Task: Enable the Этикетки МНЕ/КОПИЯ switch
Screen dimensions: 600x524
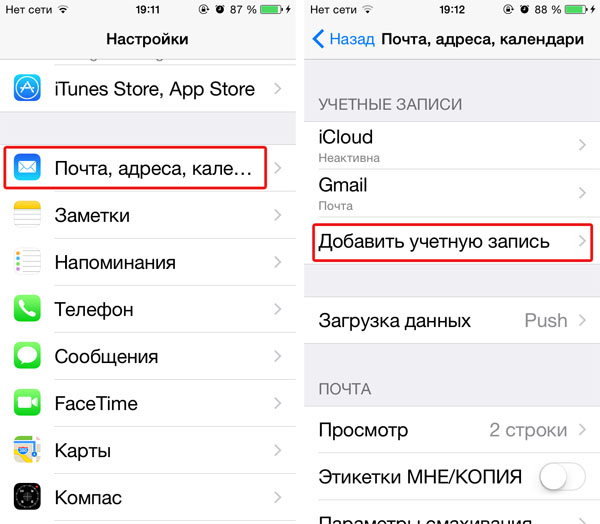Action: (x=562, y=477)
